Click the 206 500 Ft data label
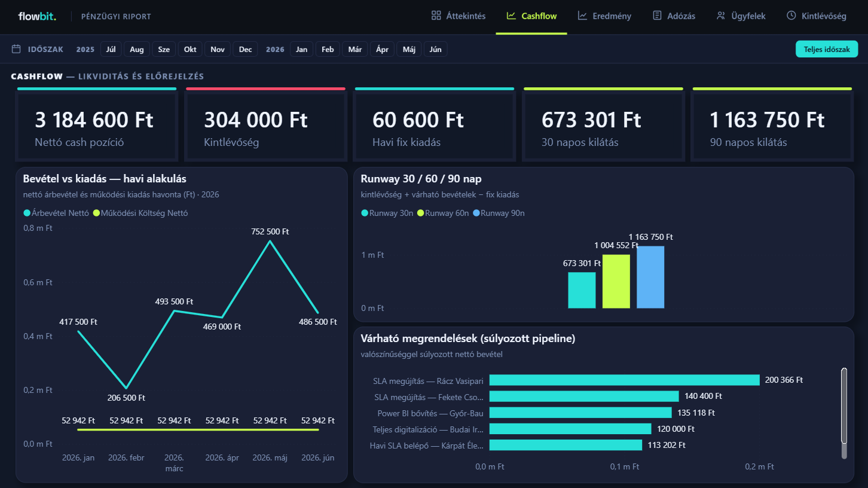868x488 pixels. coord(126,398)
